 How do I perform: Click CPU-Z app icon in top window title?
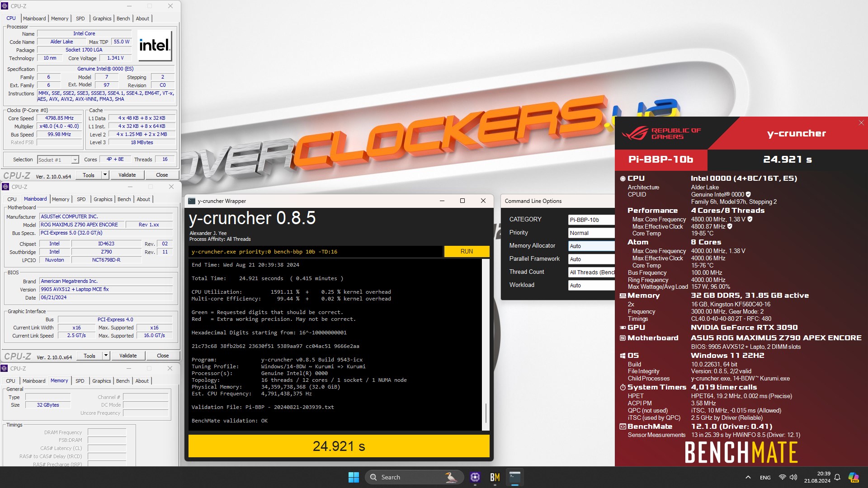[5, 6]
